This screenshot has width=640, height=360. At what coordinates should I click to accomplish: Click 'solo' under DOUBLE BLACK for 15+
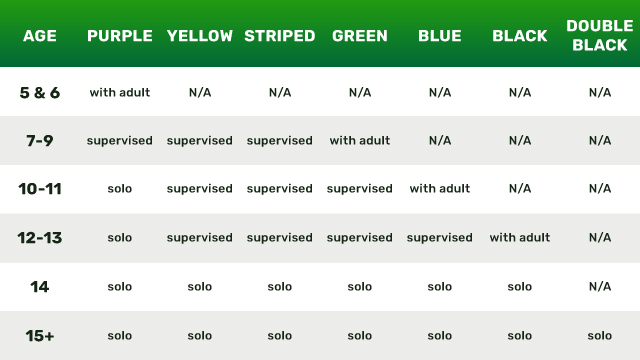pyautogui.click(x=600, y=336)
